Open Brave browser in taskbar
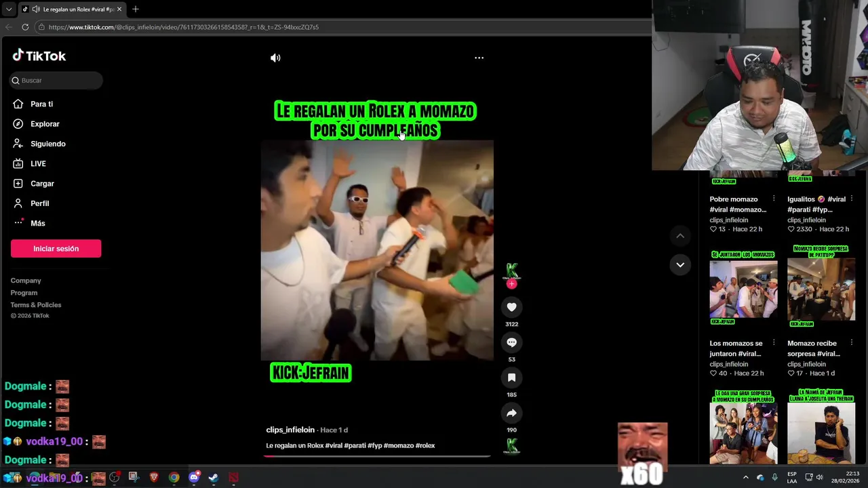868x488 pixels. 154,477
